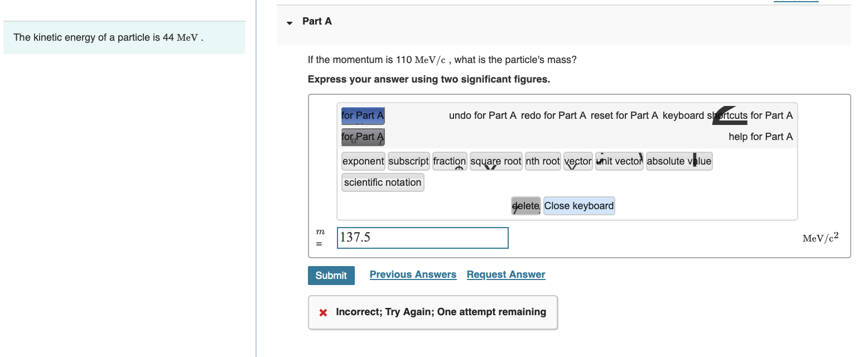Collapse the Part A section
This screenshot has width=868, height=357.
click(289, 22)
